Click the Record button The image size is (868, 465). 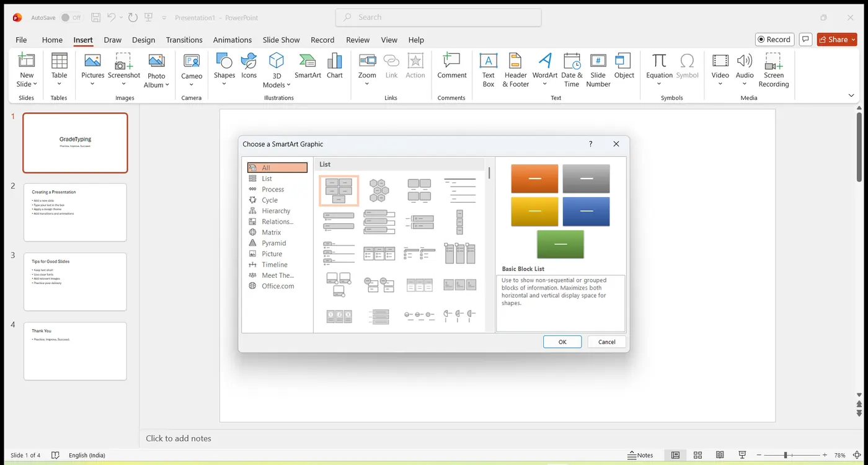pyautogui.click(x=774, y=40)
